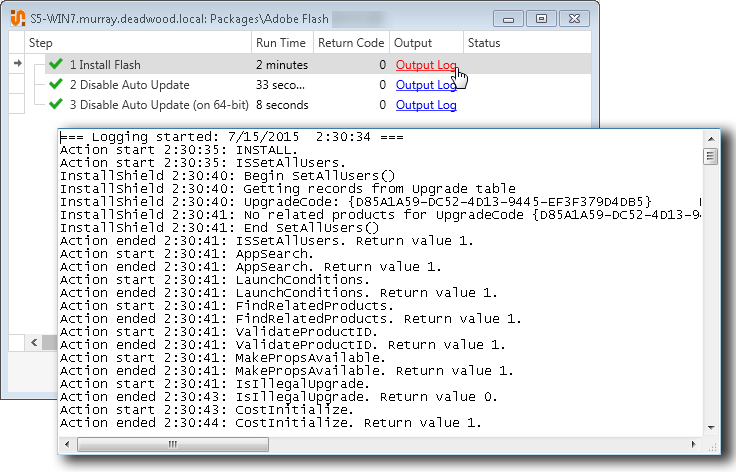736x472 pixels.
Task: Open Output Log for 64-bit Disable Auto Update
Action: pyautogui.click(x=426, y=105)
